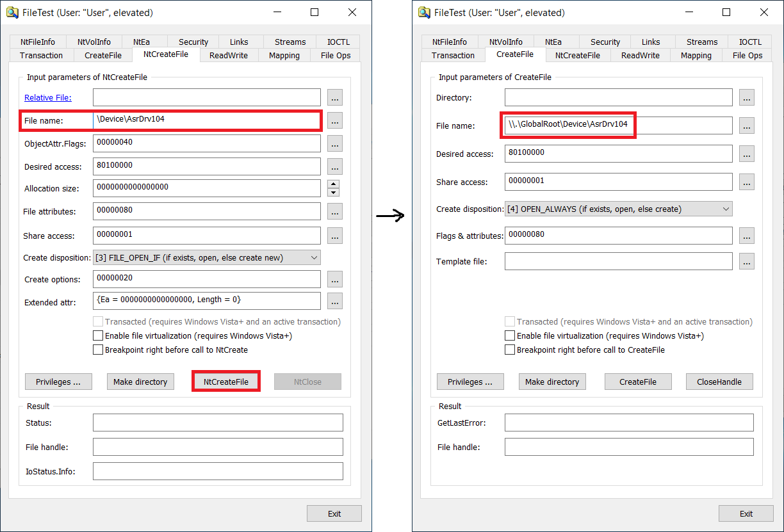
Task: Switch to IOCTL tab in right window
Action: tap(750, 42)
